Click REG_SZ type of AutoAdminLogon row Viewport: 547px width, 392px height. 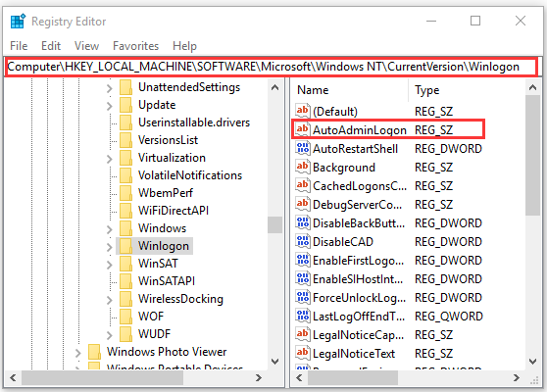433,130
